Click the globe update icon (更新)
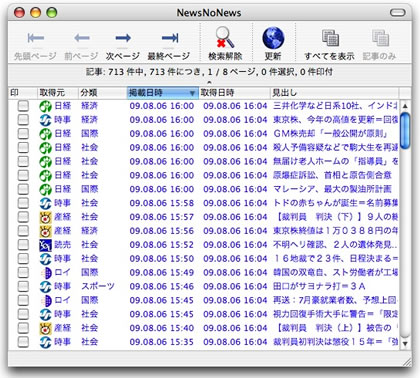Image resolution: width=420 pixels, height=378 pixels. point(273,38)
